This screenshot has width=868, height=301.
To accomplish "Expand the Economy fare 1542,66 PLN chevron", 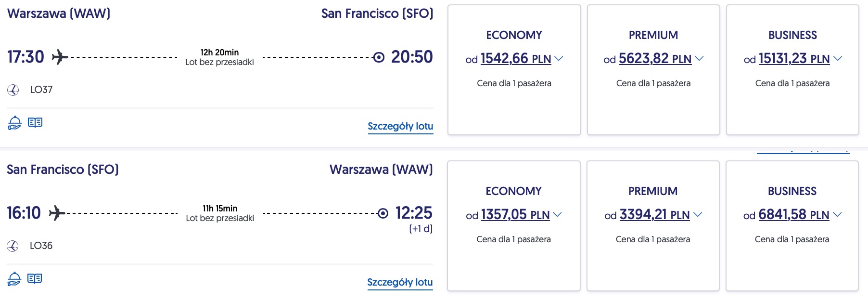I will pos(559,58).
